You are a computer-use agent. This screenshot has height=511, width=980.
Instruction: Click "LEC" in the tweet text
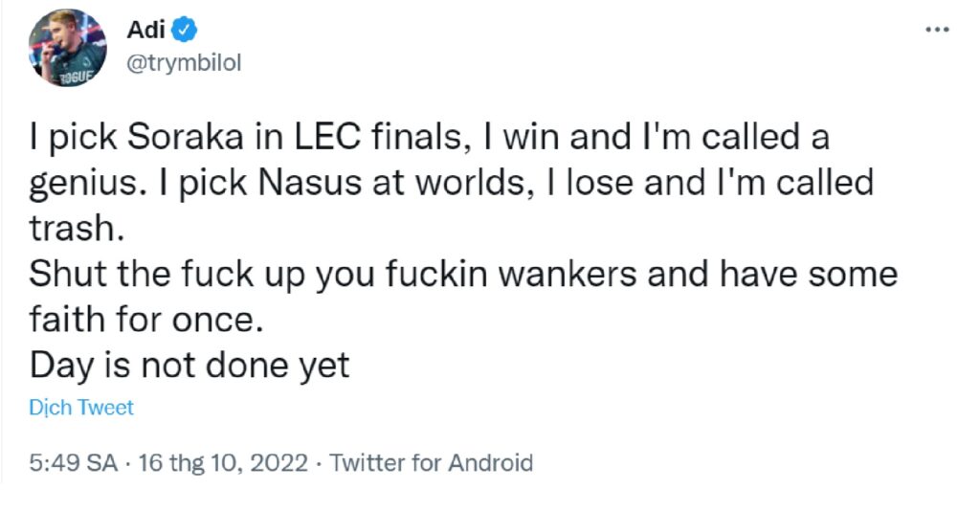(x=325, y=139)
